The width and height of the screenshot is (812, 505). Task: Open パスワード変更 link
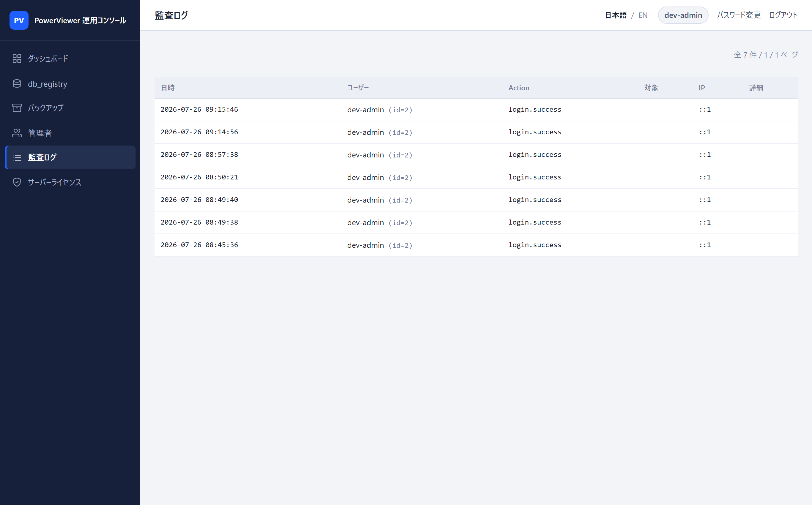pos(739,15)
